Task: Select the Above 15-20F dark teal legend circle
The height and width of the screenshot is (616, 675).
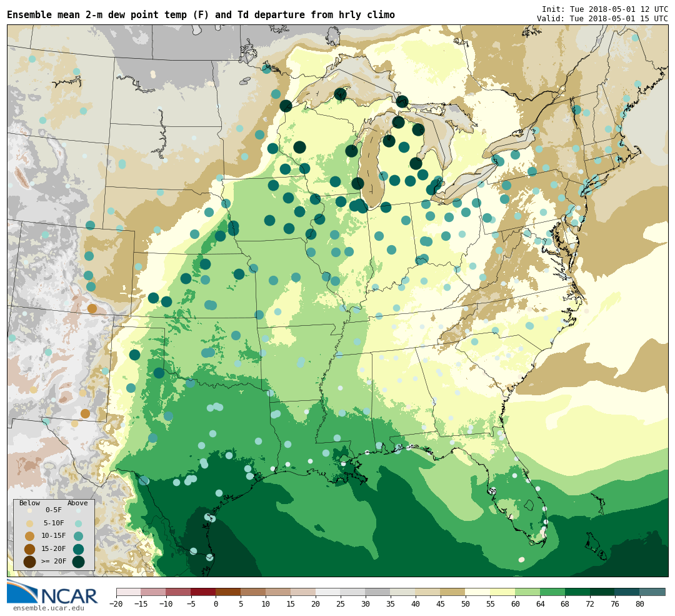Action: (x=78, y=549)
